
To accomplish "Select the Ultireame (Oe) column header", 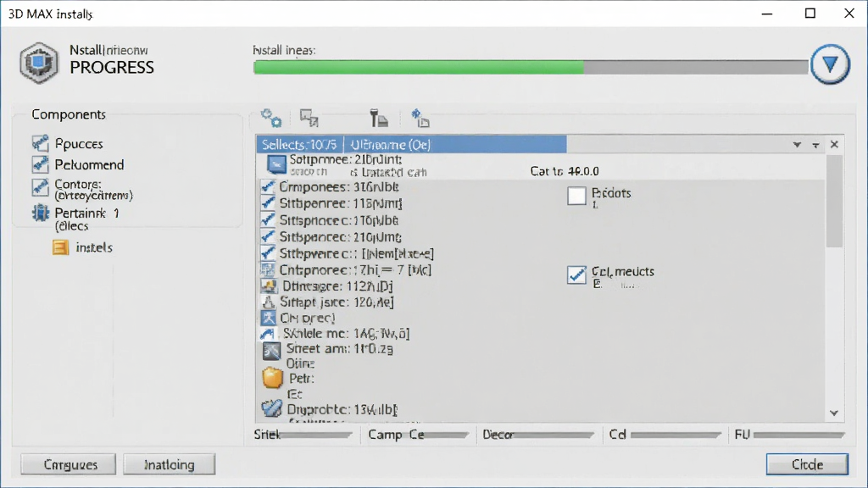I will pyautogui.click(x=455, y=145).
